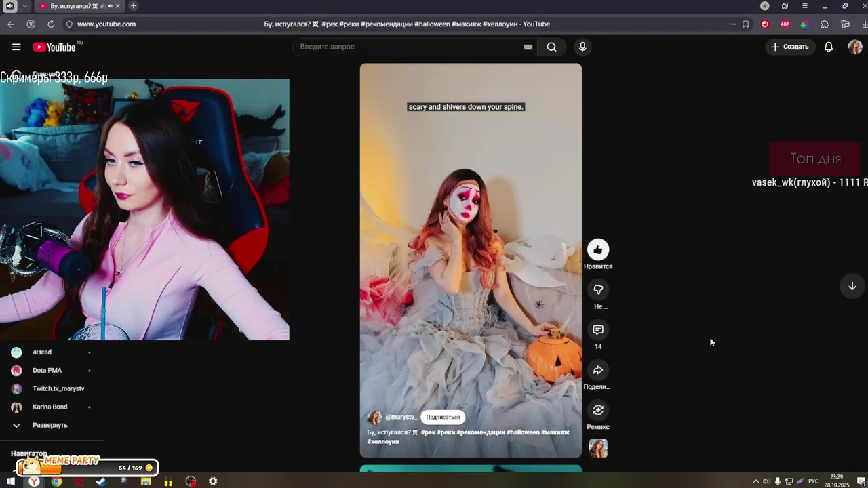This screenshot has width=868, height=488.
Task: Open the address bar three-dots menu
Action: (732, 24)
